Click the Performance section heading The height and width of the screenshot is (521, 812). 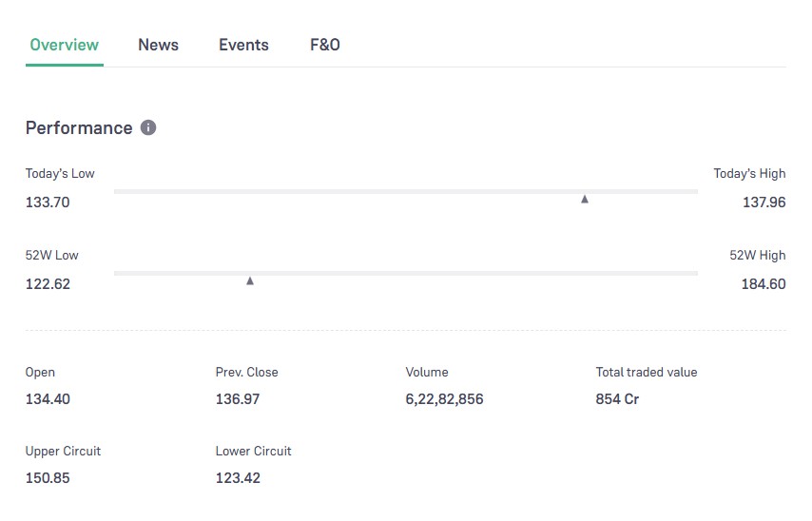[79, 127]
